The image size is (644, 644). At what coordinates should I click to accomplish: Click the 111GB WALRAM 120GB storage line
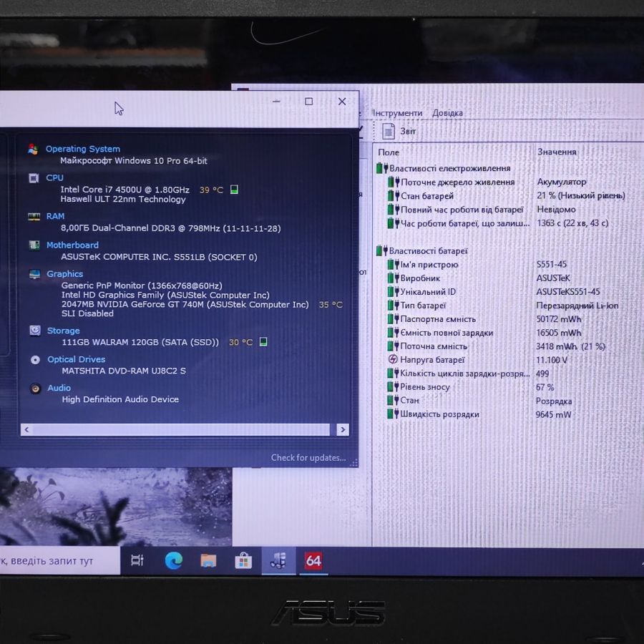click(140, 342)
